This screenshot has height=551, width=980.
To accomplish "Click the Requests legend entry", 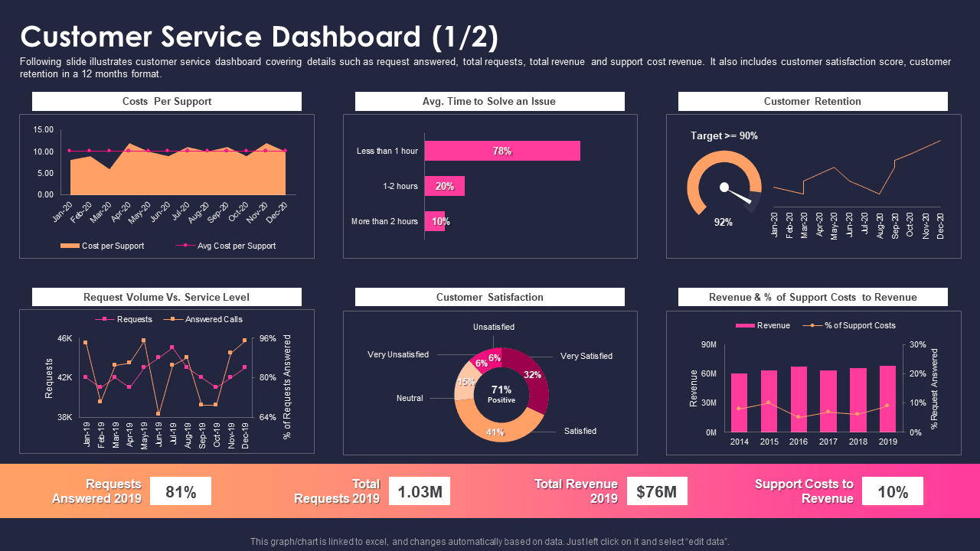I will coord(123,319).
